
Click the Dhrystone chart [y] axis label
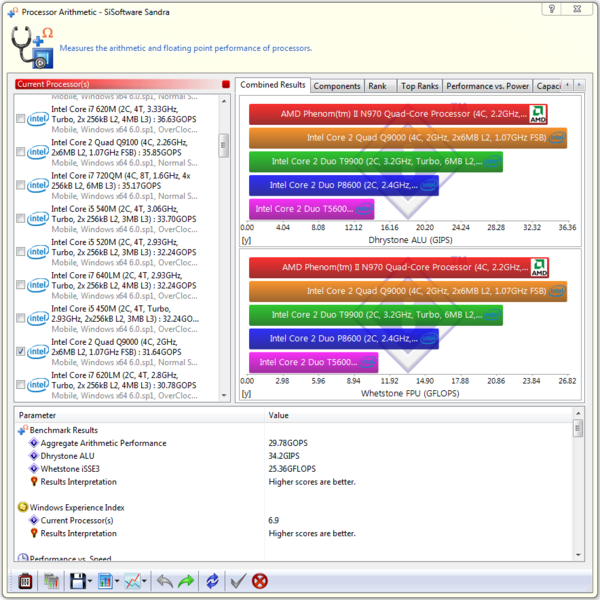click(x=246, y=240)
